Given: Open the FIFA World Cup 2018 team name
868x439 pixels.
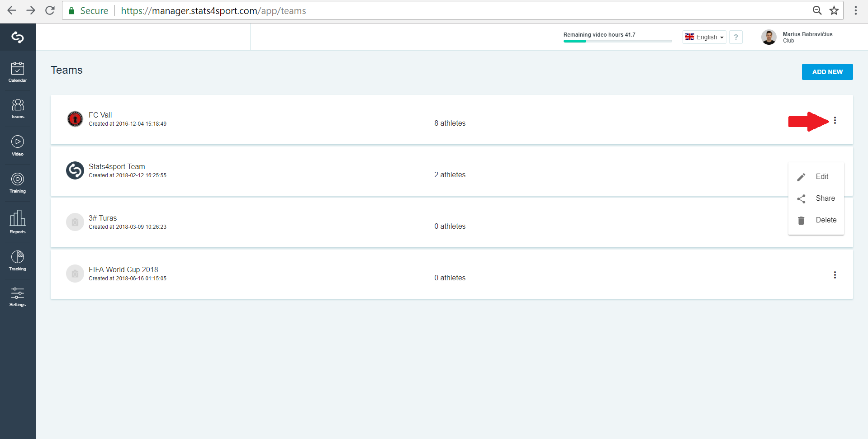Looking at the screenshot, I should click(123, 269).
